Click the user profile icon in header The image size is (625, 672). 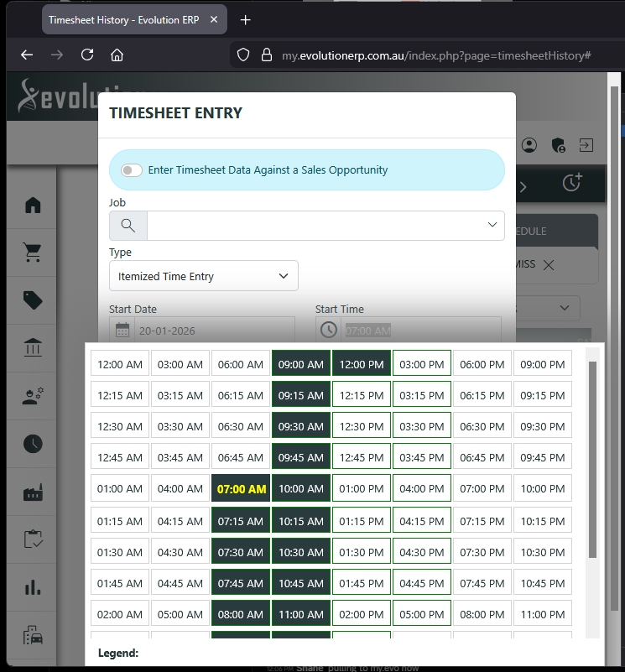[529, 145]
